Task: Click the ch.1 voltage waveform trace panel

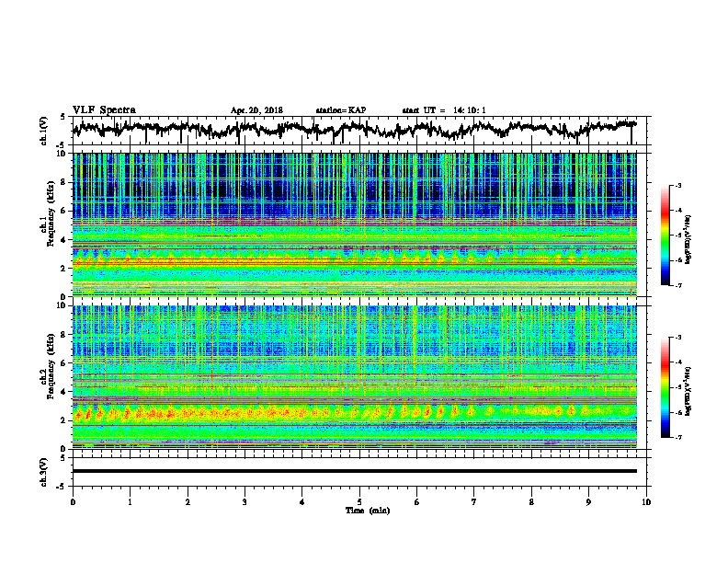Action: pyautogui.click(x=359, y=131)
